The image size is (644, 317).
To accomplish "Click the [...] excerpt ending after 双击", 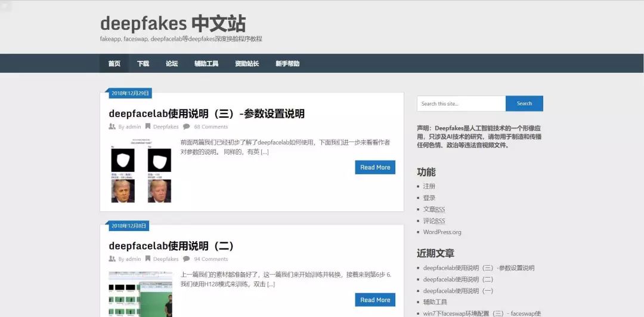I will (x=271, y=284).
